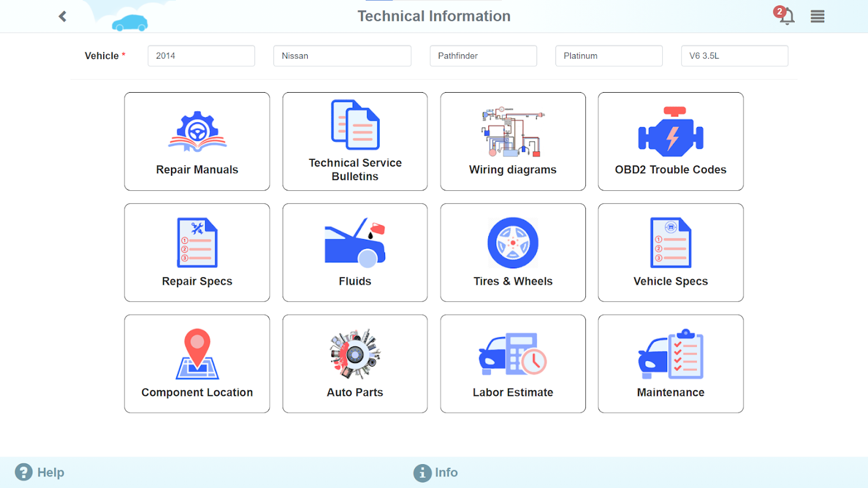Go back using the left chevron arrow
The image size is (868, 488).
tap(62, 16)
